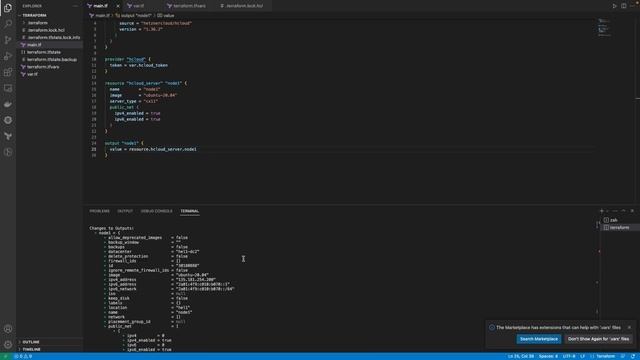This screenshot has width=640, height=360.
Task: Click code line resource "hcloud_server" "node1"
Action: [x=145, y=83]
